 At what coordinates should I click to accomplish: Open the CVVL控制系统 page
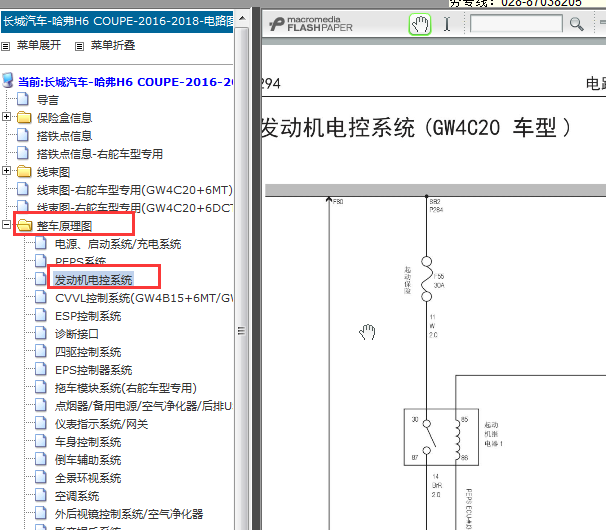click(144, 298)
